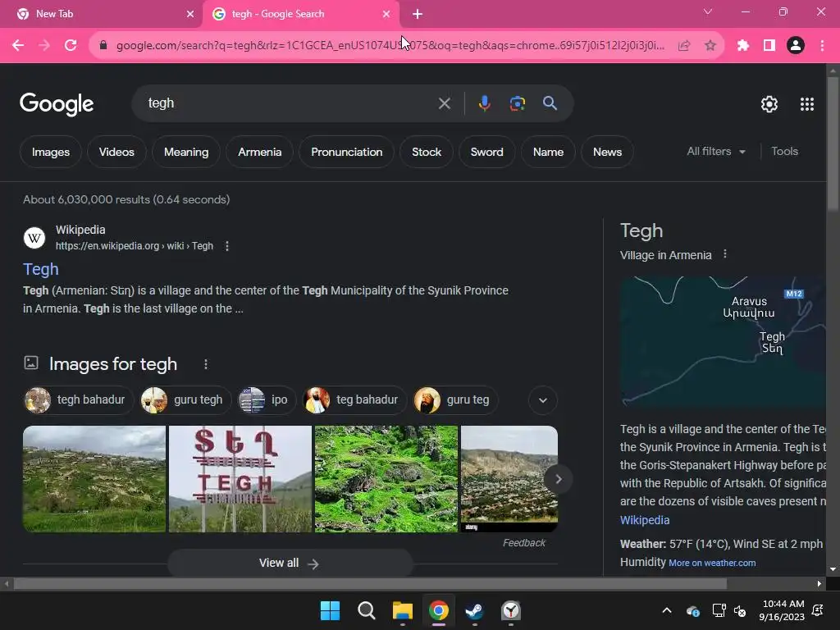The width and height of the screenshot is (840, 630).
Task: Open three-dot menu beside Images for tegh
Action: (x=206, y=364)
